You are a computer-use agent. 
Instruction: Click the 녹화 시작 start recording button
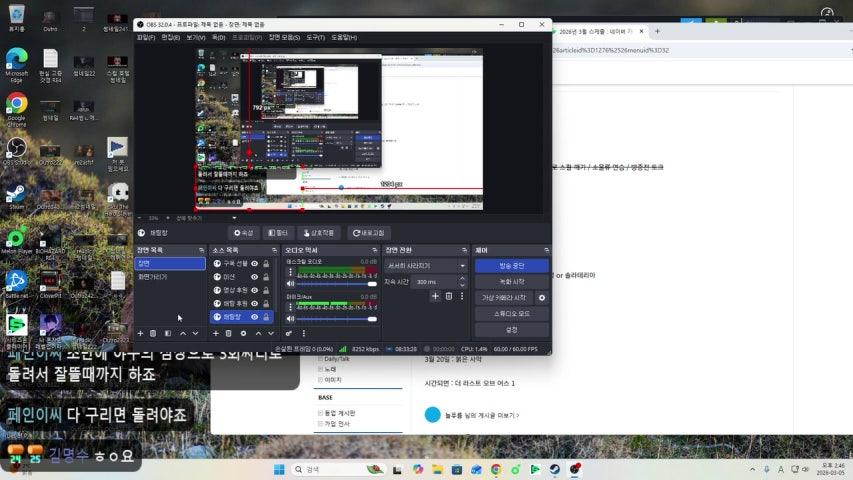pyautogui.click(x=511, y=282)
